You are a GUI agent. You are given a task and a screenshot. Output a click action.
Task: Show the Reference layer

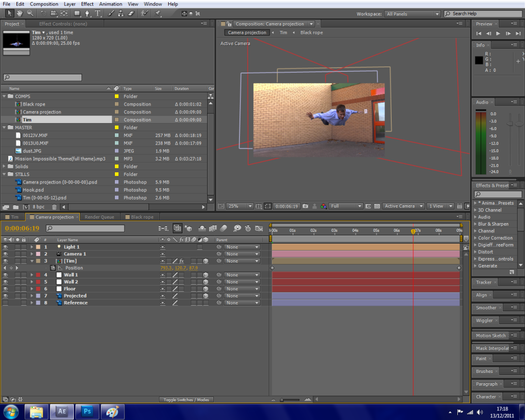pyautogui.click(x=5, y=303)
